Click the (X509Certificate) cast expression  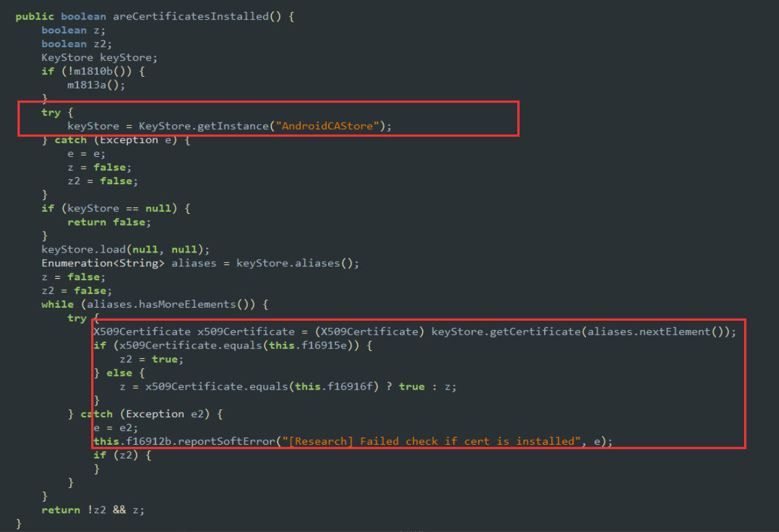369,332
